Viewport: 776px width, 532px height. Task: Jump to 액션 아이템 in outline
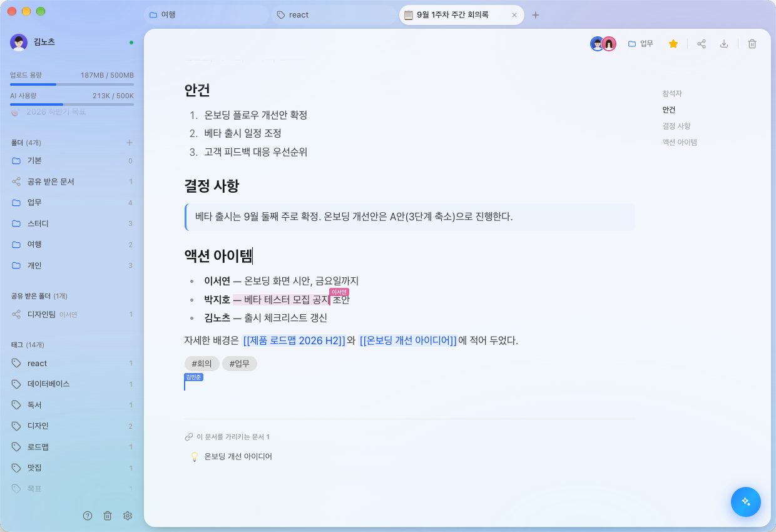(x=680, y=142)
